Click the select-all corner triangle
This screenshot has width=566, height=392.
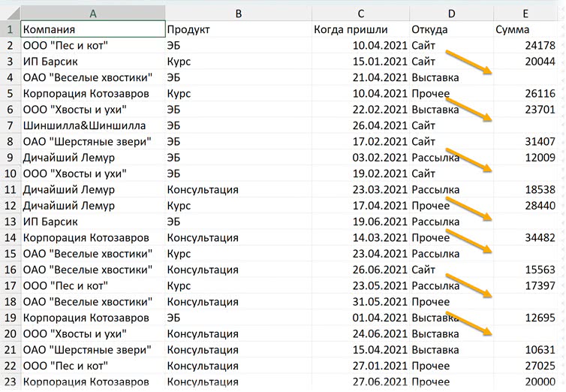[x=14, y=14]
